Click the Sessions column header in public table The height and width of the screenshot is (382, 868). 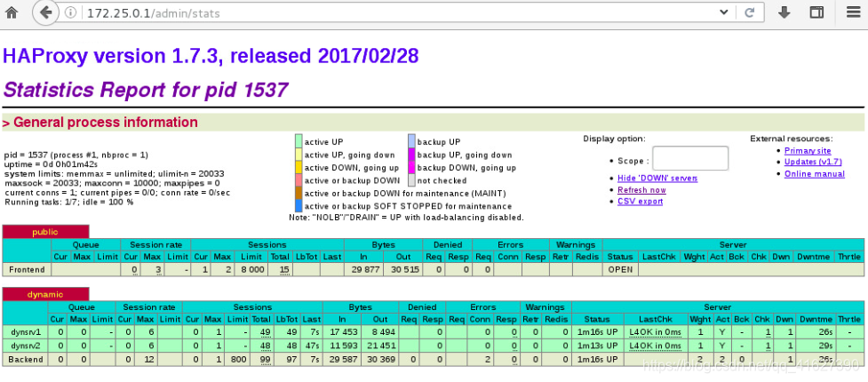coord(267,244)
